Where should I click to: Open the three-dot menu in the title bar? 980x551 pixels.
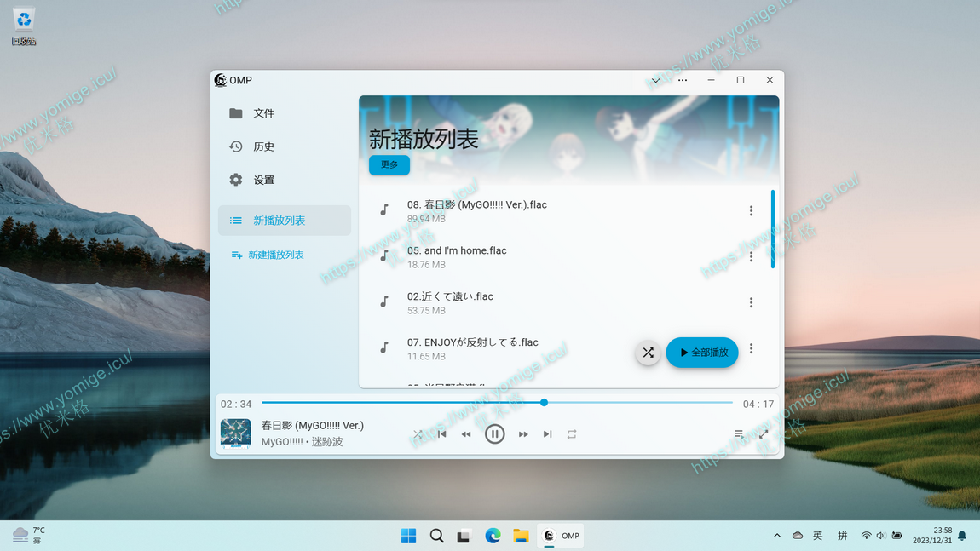683,81
